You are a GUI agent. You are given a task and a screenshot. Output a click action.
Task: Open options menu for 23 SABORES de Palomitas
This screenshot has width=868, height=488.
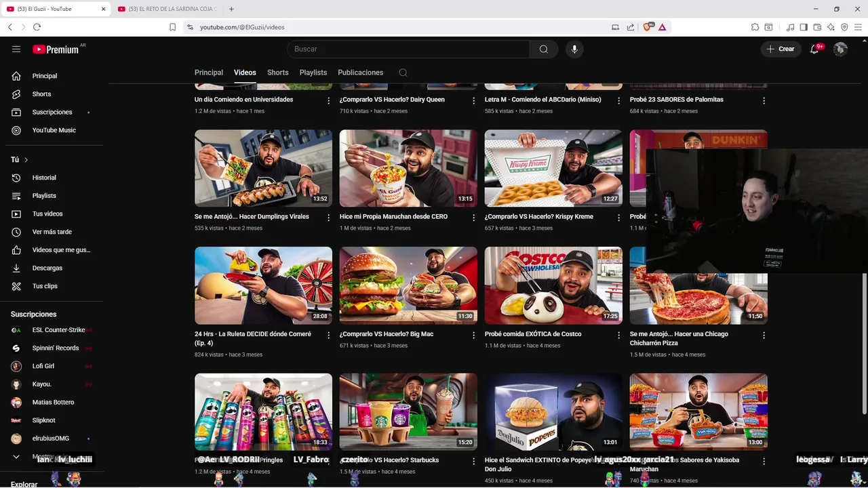pyautogui.click(x=764, y=100)
